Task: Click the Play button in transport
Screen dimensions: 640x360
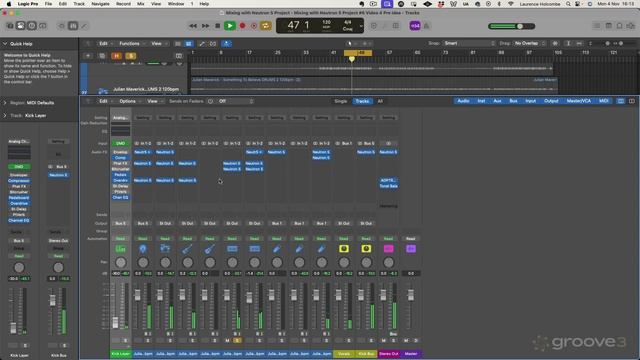Action: coord(230,26)
